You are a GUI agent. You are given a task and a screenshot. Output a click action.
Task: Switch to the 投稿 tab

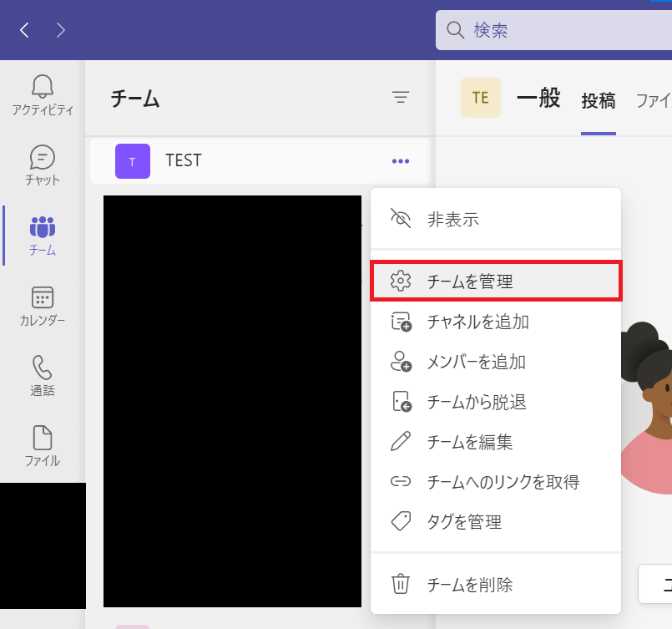(599, 101)
